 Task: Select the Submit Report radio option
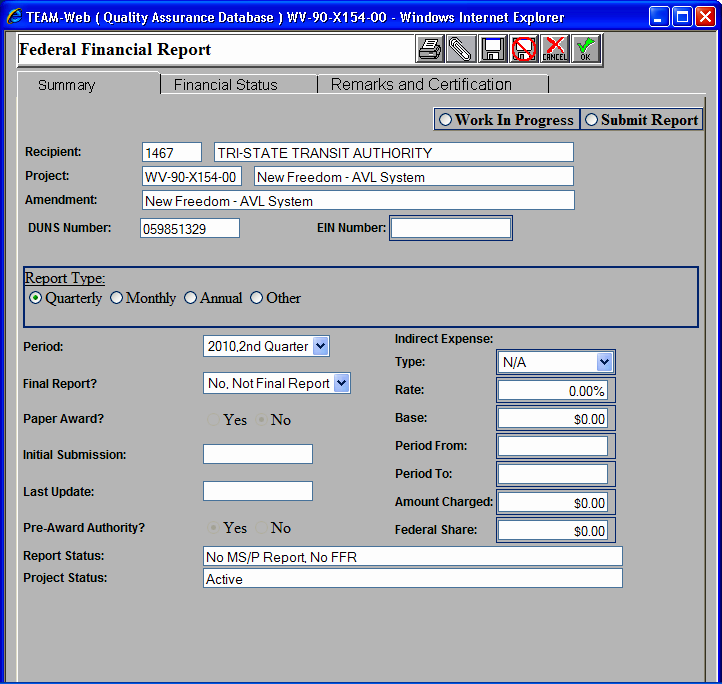tap(591, 120)
